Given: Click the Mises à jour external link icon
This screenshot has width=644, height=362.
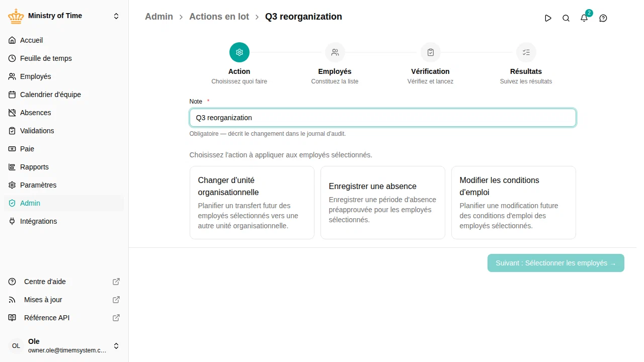Looking at the screenshot, I should click(x=116, y=300).
